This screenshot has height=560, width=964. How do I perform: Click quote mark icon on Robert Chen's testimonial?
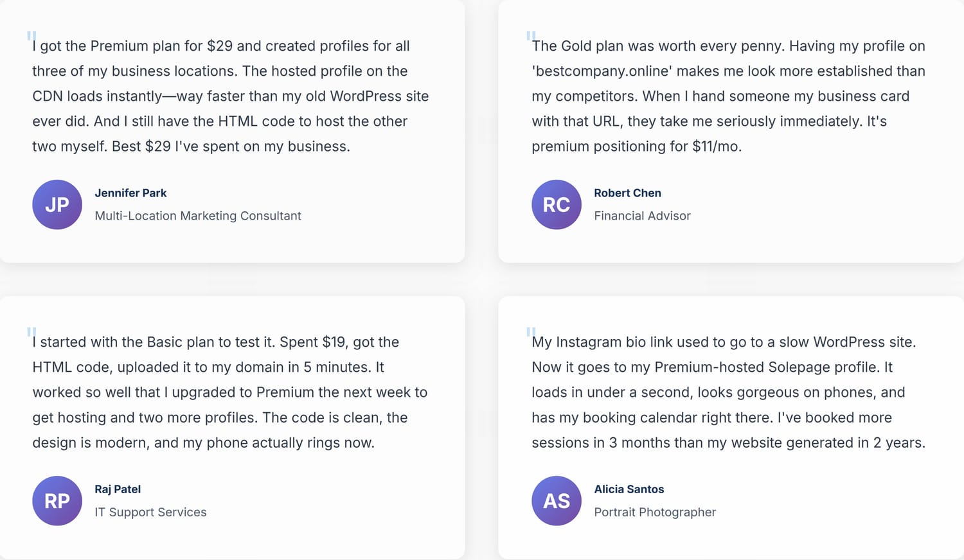531,36
